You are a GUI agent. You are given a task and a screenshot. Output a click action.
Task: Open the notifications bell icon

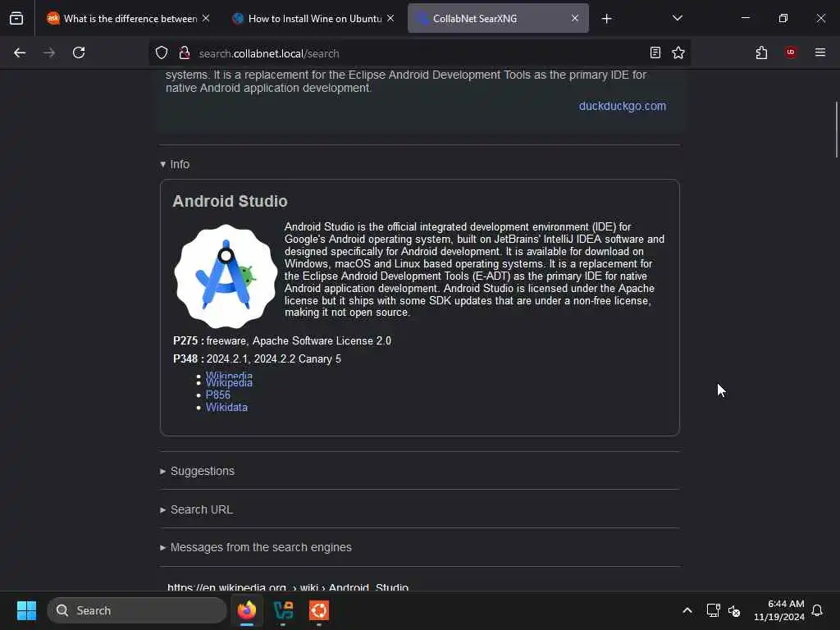[817, 610]
